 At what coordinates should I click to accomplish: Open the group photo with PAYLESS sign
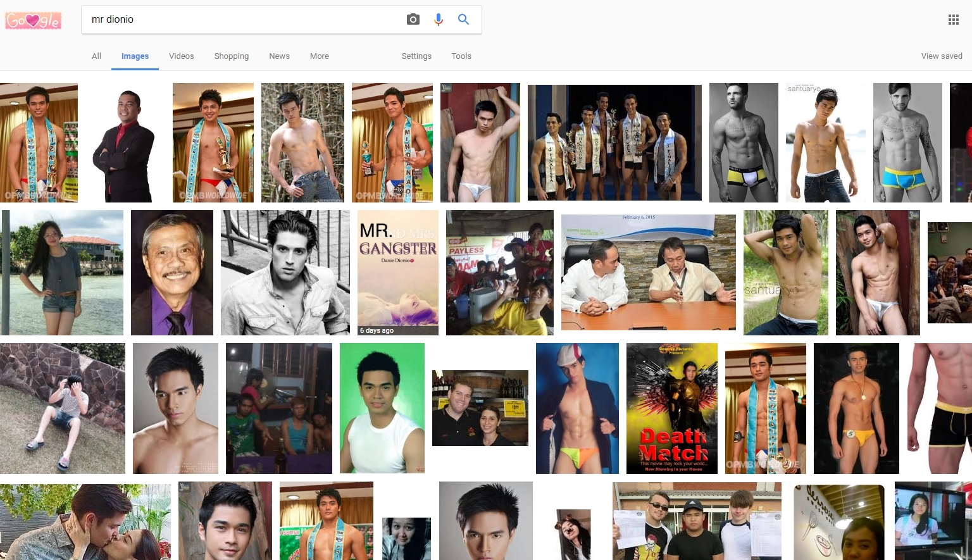(x=500, y=273)
